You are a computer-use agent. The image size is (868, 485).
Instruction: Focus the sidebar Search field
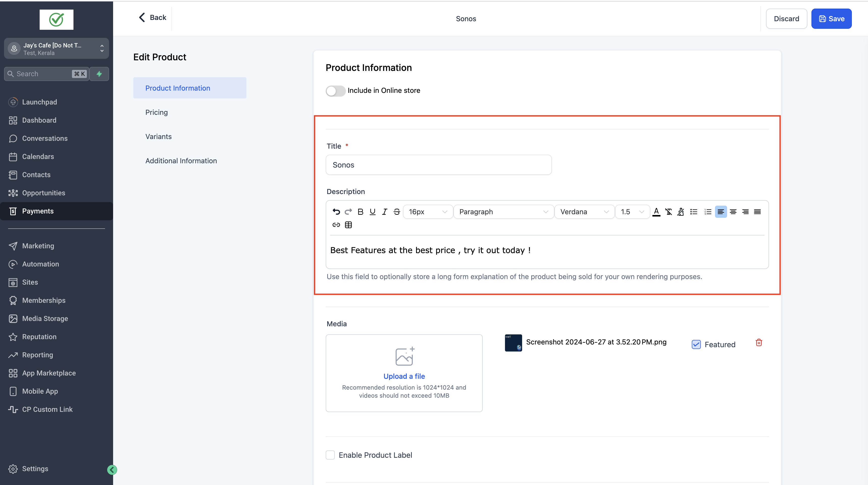[x=46, y=74]
